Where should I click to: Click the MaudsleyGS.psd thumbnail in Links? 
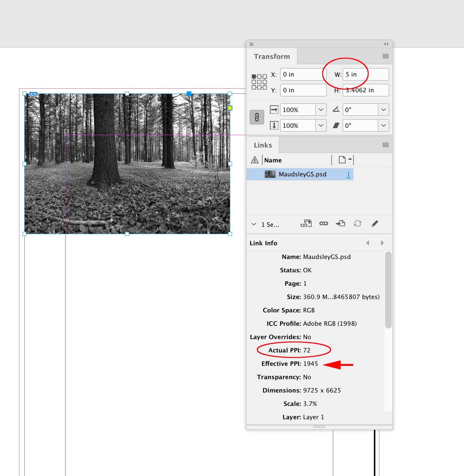pyautogui.click(x=270, y=174)
